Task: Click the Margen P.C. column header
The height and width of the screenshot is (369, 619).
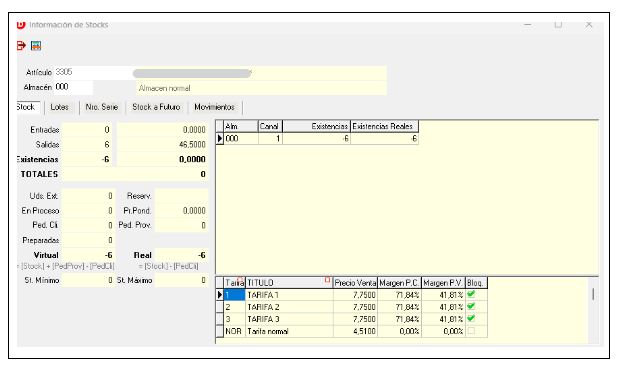Action: pyautogui.click(x=400, y=283)
